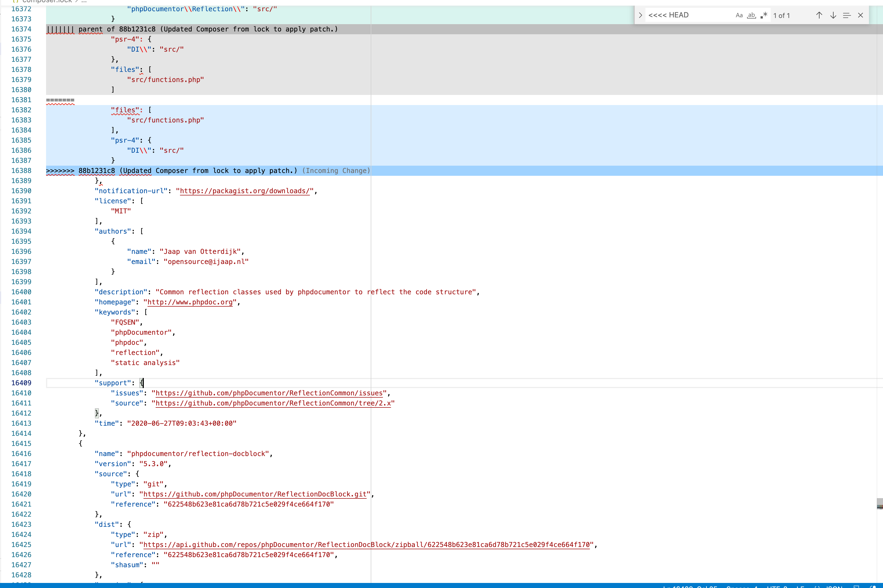Enable regular expression search mode
The width and height of the screenshot is (883, 588).
[763, 15]
